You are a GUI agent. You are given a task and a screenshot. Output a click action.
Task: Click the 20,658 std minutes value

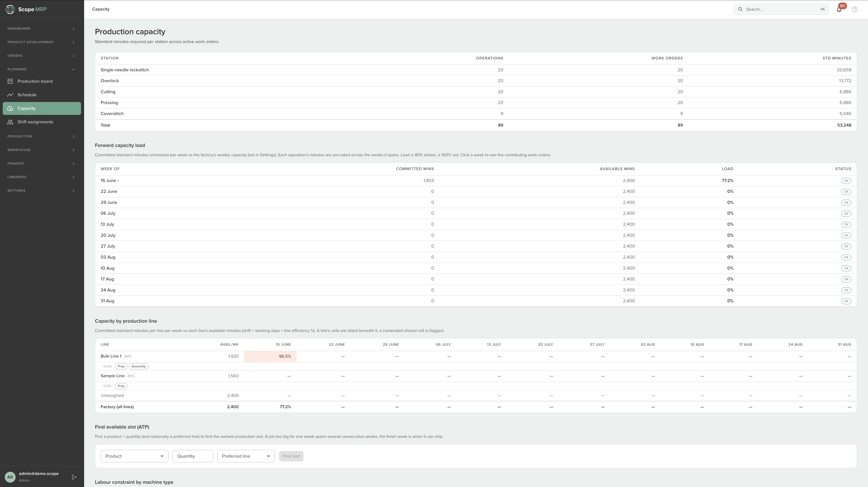844,70
